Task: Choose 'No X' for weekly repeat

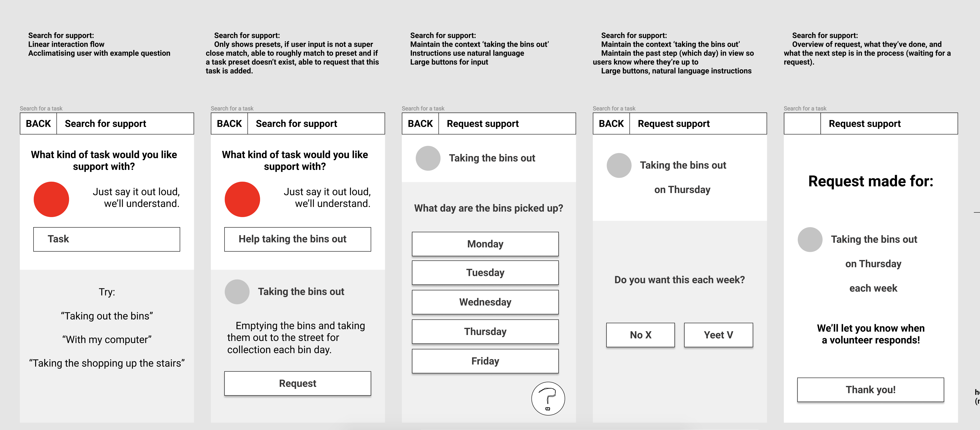Action: click(x=640, y=335)
